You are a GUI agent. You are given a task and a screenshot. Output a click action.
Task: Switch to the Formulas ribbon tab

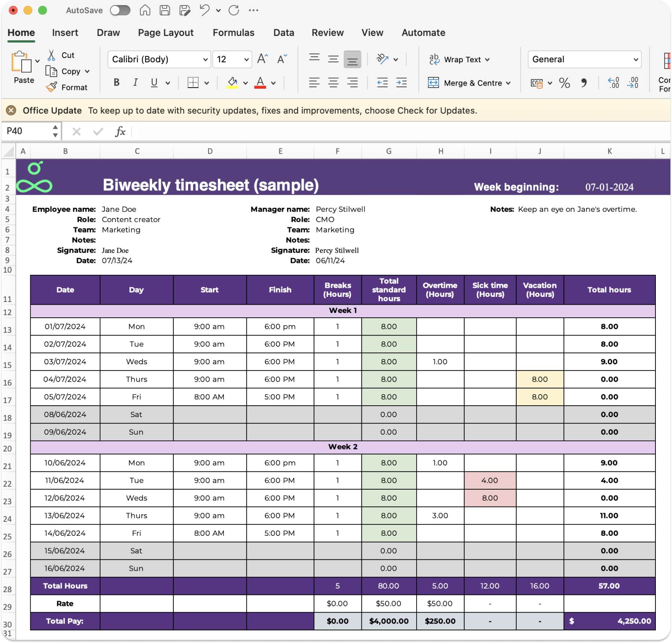coord(233,33)
